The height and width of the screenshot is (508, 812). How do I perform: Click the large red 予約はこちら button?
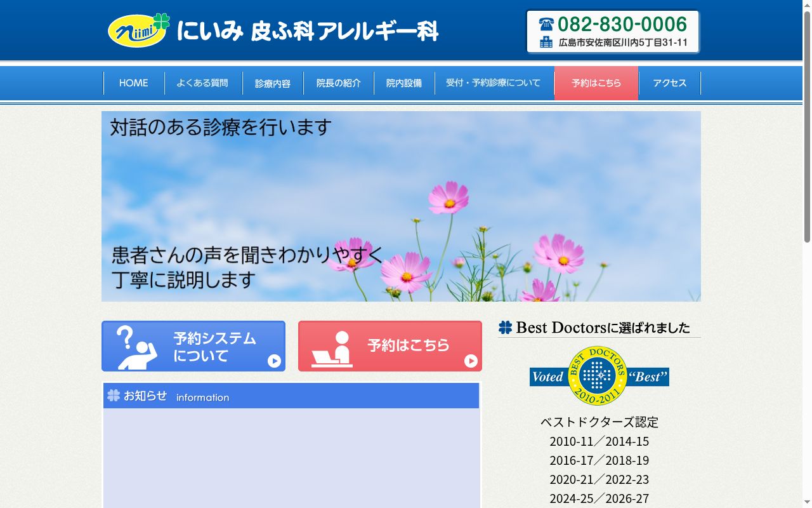tap(390, 346)
